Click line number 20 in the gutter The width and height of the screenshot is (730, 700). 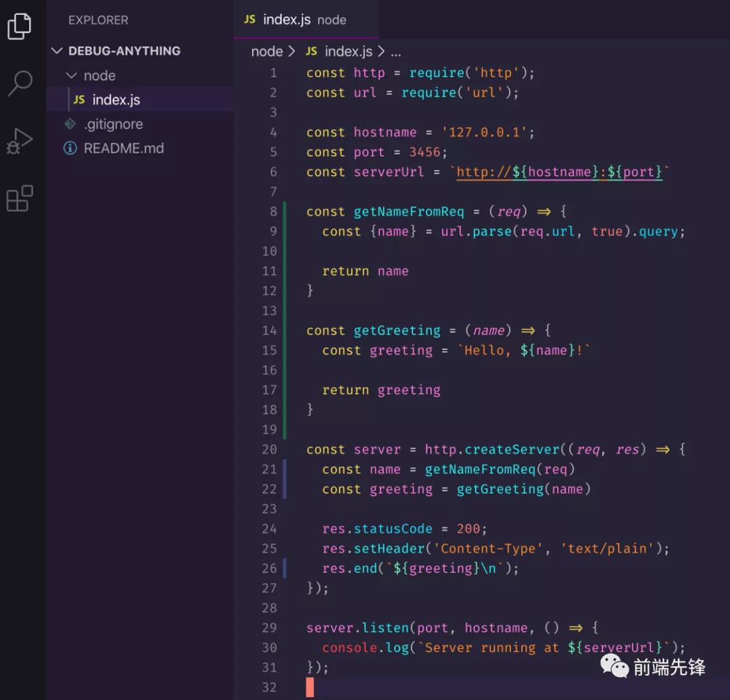pos(269,449)
